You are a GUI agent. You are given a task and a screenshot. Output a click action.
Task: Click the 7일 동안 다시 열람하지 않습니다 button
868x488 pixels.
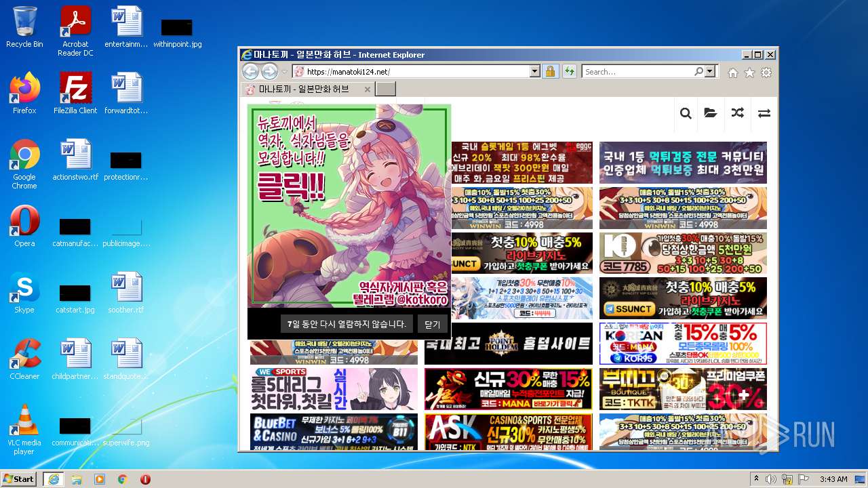point(347,324)
